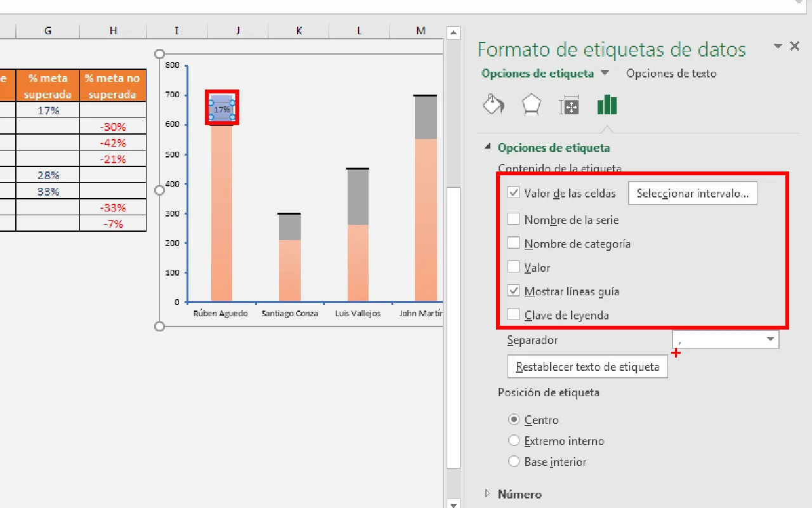Expand the Número section
The height and width of the screenshot is (508, 812).
click(488, 493)
